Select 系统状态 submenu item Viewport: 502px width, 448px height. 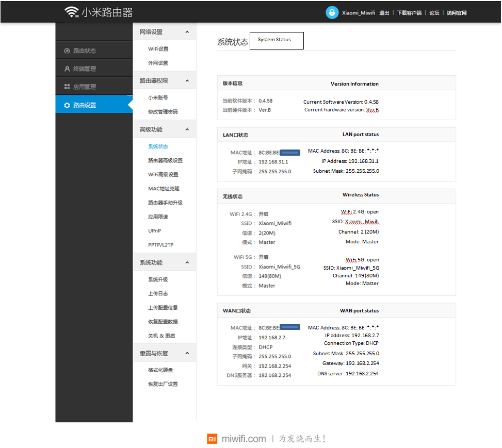point(158,146)
